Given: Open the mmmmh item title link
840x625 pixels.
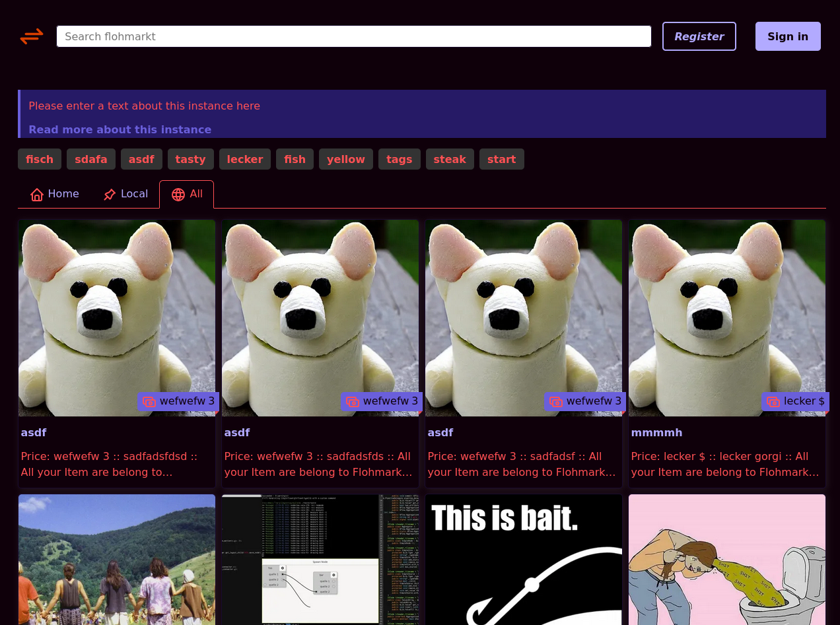Looking at the screenshot, I should click(656, 433).
